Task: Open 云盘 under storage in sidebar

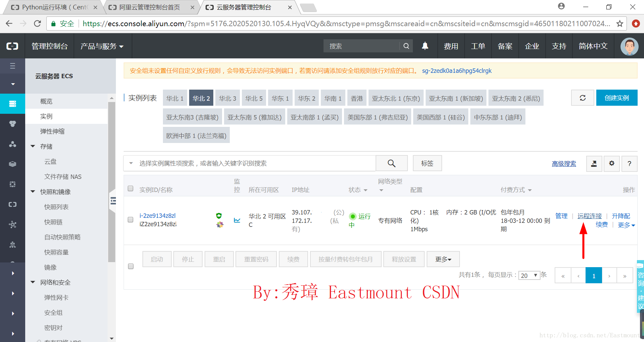Action: 50,161
